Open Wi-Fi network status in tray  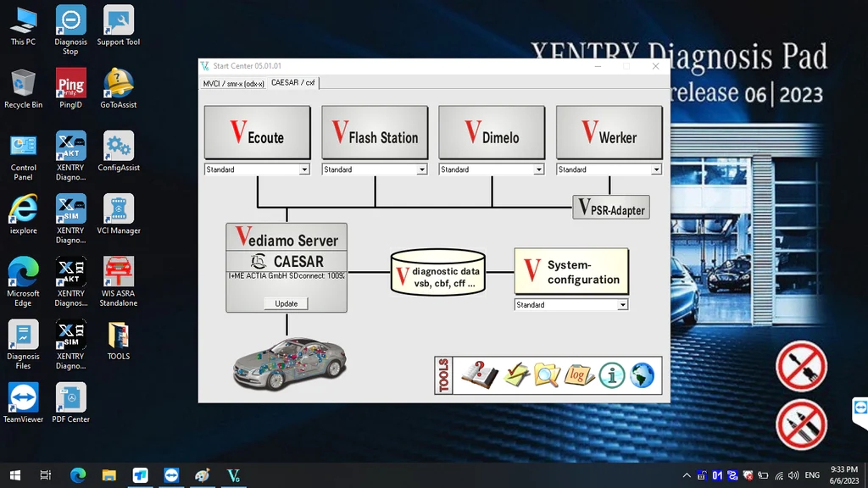pos(779,475)
